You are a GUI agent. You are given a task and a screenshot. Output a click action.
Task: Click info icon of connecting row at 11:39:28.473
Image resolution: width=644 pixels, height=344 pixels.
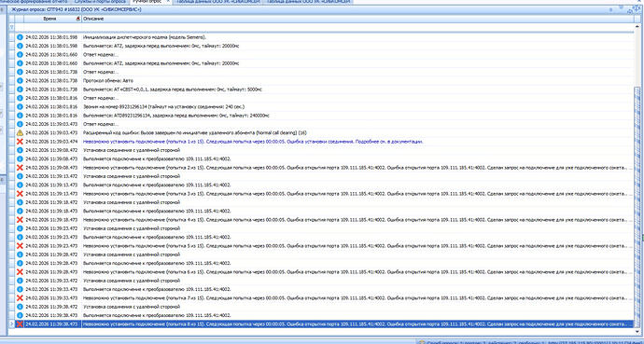tap(20, 263)
